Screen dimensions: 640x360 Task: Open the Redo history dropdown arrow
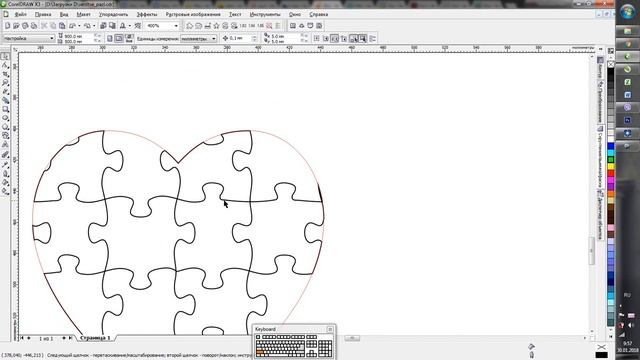94,26
